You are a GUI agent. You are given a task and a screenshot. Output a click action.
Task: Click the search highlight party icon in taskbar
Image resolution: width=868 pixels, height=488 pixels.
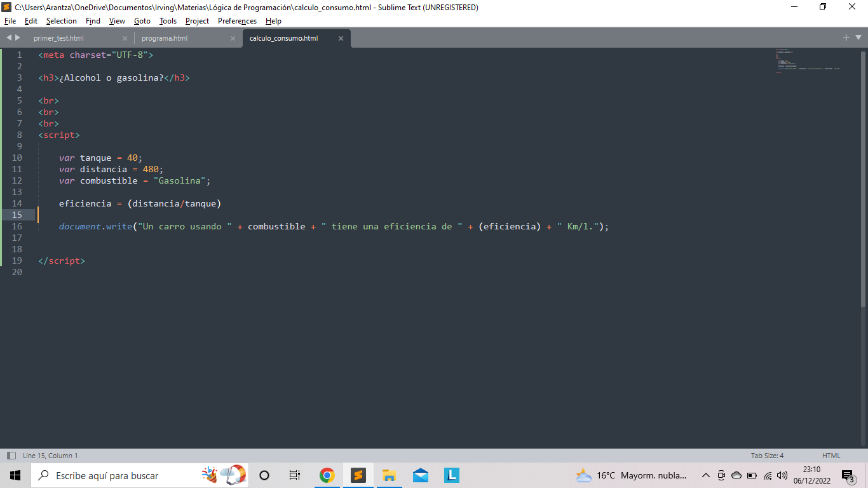[223, 475]
